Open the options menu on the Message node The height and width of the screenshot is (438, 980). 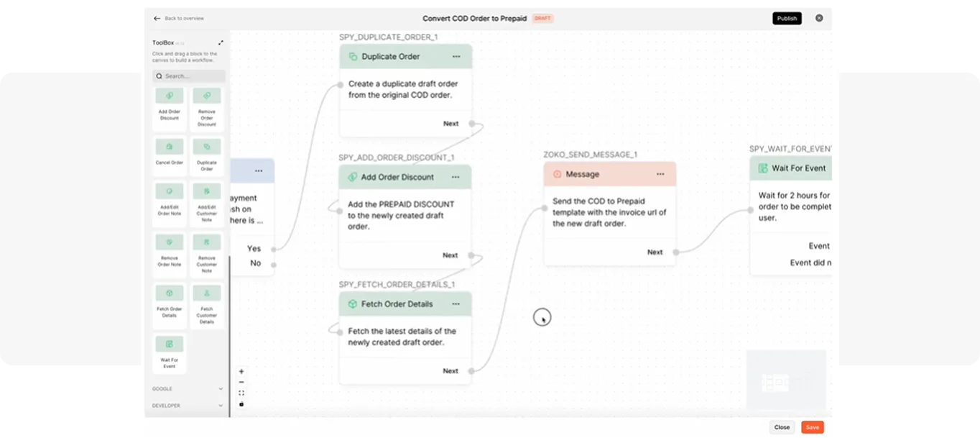(661, 173)
